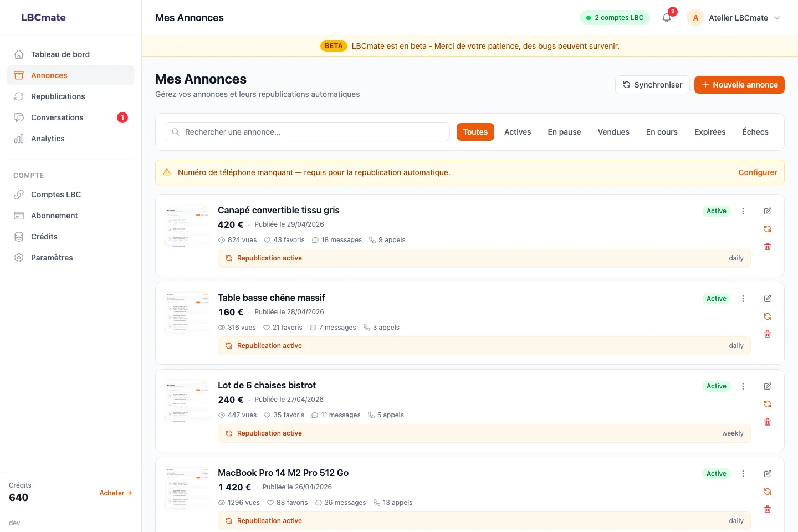Open more options for Lot de 6 chaises
Viewport: 798px width, 532px height.
743,386
